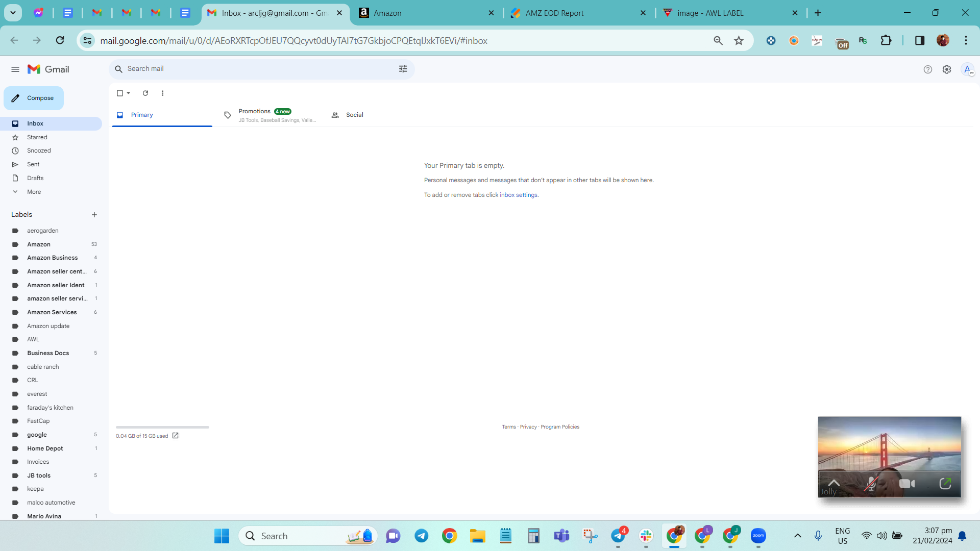
Task: Open the Gmail main menu hamburger icon
Action: 15,69
